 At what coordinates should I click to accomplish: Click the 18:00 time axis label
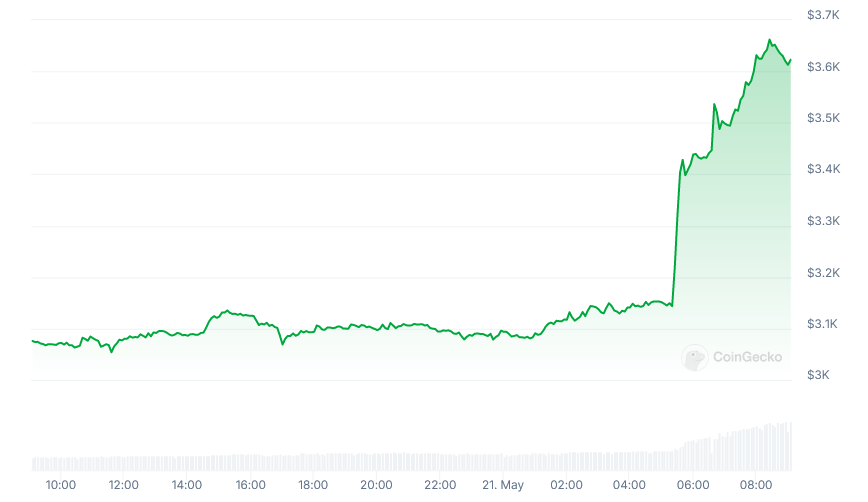[313, 486]
